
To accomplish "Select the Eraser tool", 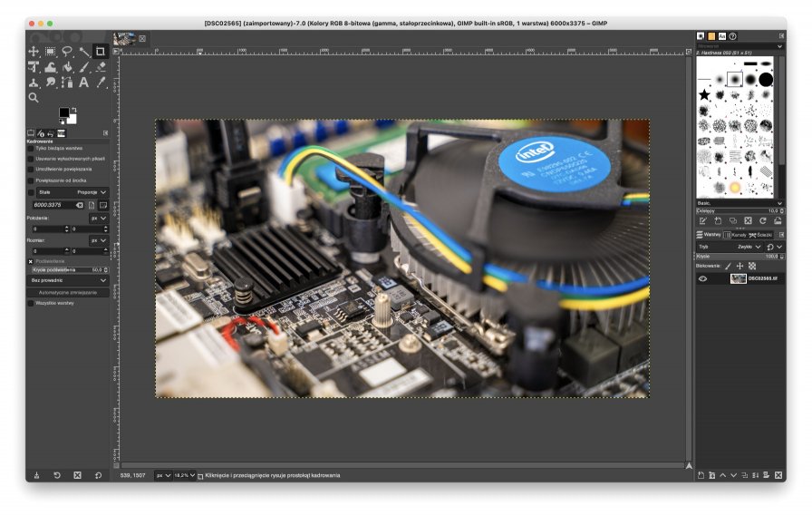I will [x=101, y=67].
